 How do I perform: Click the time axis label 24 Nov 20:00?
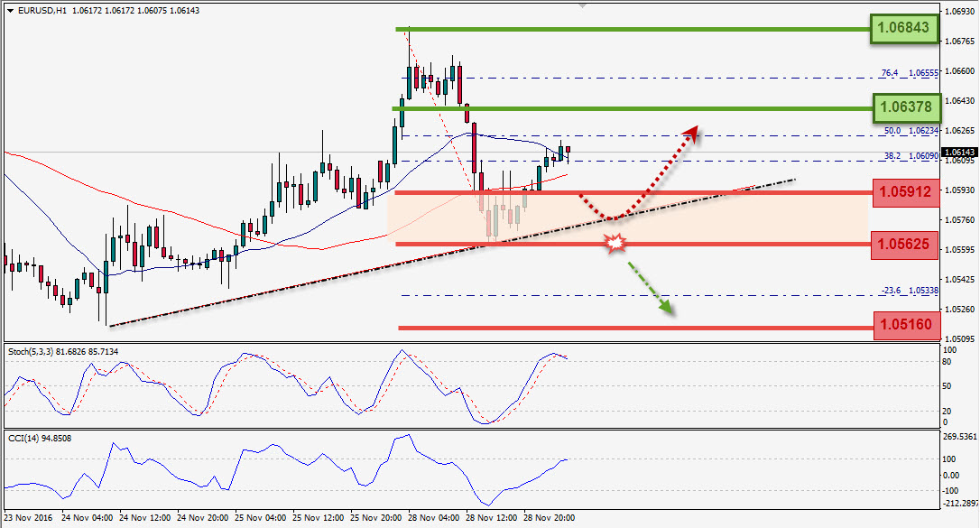[x=203, y=518]
